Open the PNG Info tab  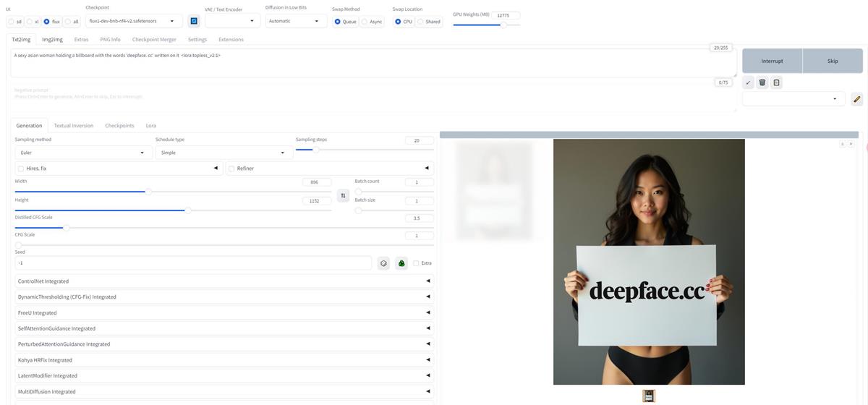(110, 40)
